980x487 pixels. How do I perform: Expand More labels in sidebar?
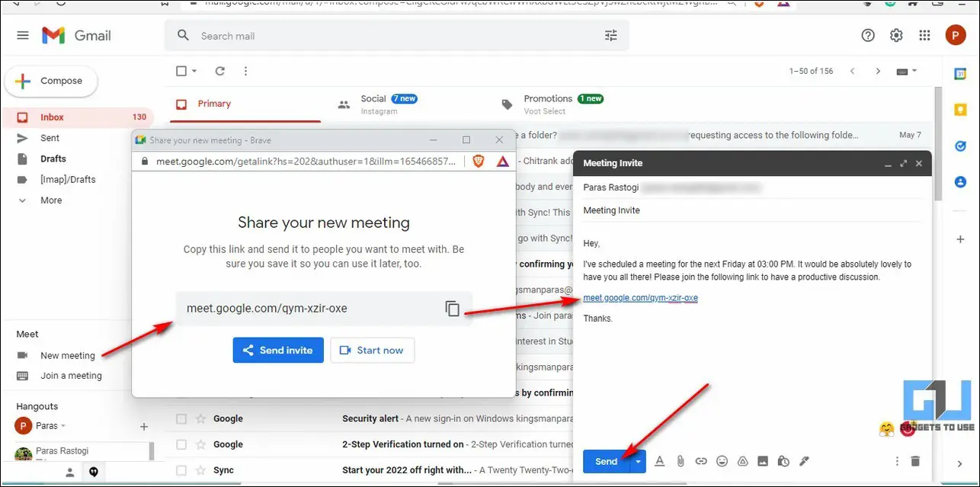pos(51,200)
